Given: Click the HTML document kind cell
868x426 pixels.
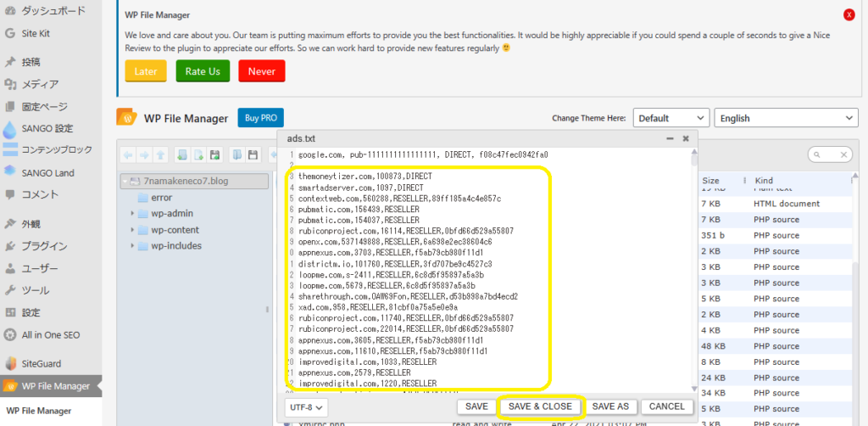Looking at the screenshot, I should click(x=786, y=204).
